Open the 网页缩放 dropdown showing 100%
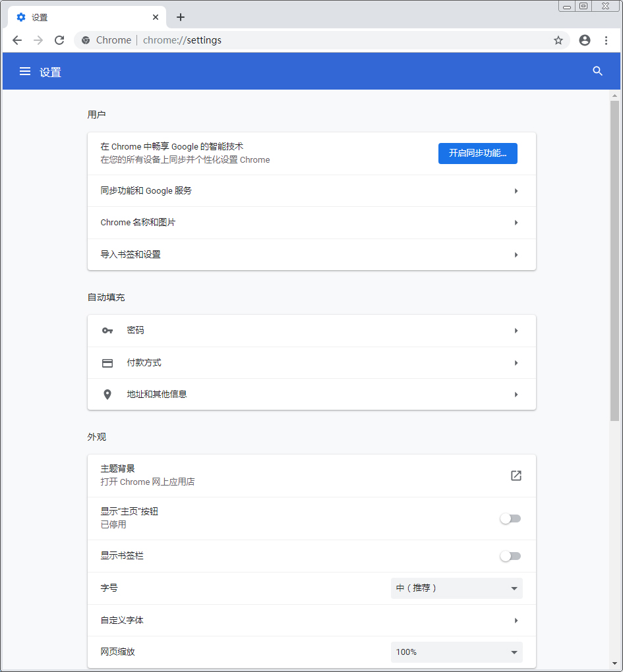 [x=456, y=652]
